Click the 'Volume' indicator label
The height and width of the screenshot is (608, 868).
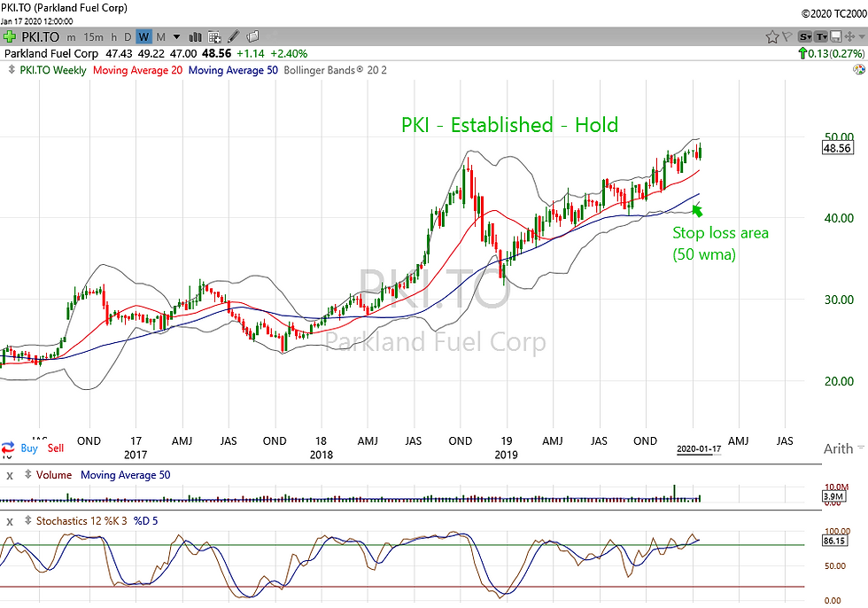click(x=54, y=475)
